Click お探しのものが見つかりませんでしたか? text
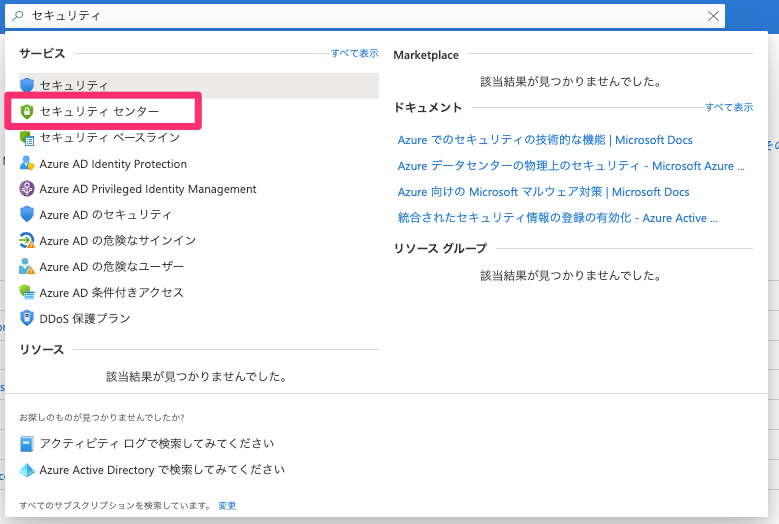Image resolution: width=779 pixels, height=524 pixels. 102,418
